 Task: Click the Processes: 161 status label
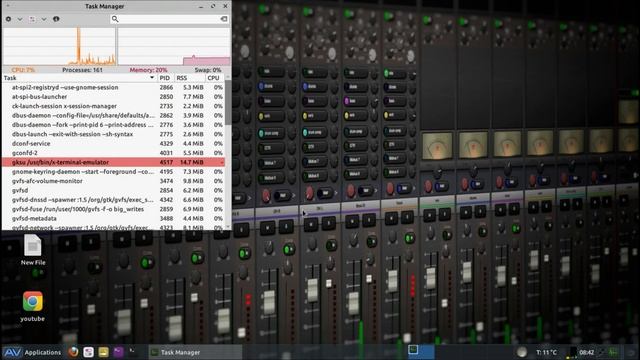(x=82, y=70)
